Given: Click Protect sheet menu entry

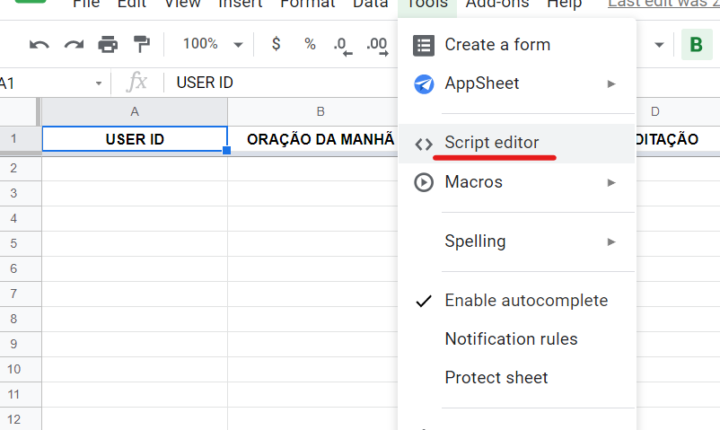Looking at the screenshot, I should click(496, 378).
